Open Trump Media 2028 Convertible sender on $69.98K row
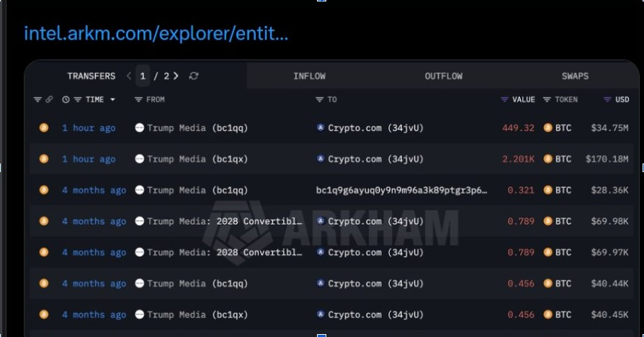Screen dimensions: 644x337 pyautogui.click(x=225, y=221)
